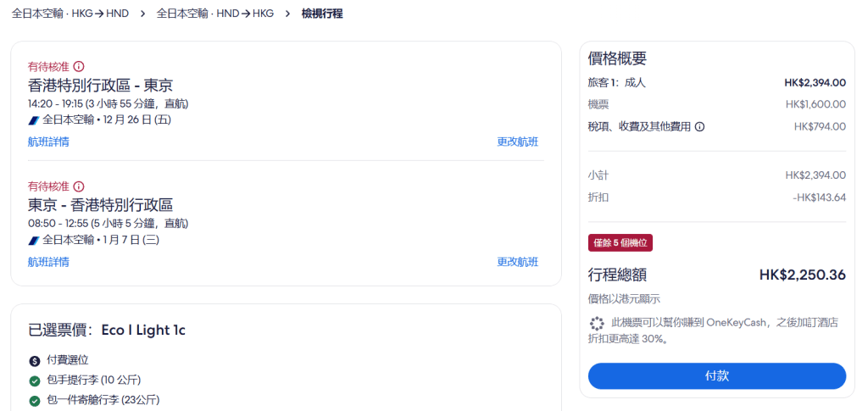Click the 檢視行程 breadcrumb item
The image size is (868, 411).
[322, 14]
